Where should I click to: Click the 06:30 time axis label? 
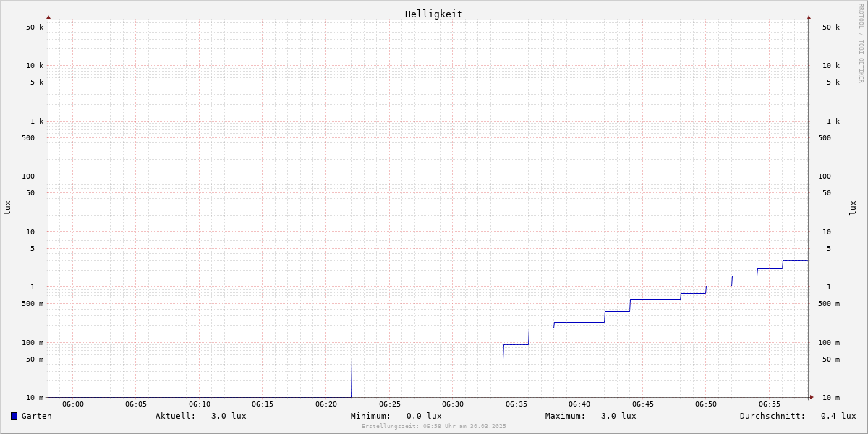coord(453,404)
